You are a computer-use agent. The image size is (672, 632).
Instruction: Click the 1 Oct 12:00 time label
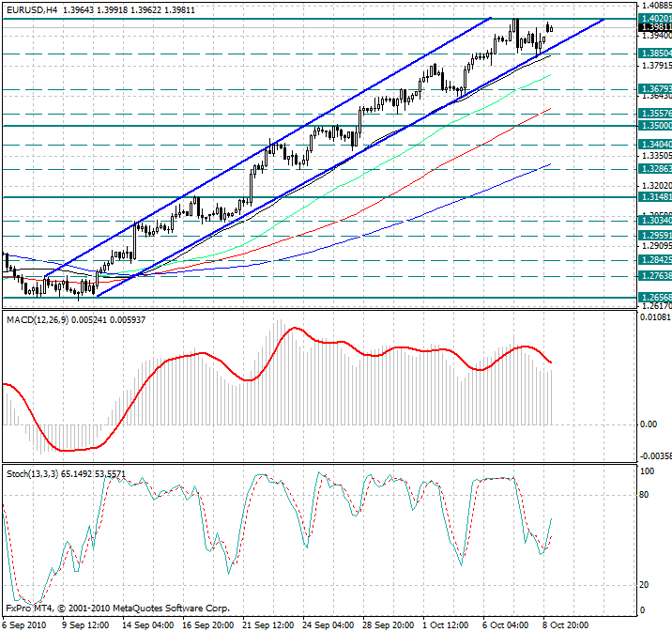coord(444,624)
